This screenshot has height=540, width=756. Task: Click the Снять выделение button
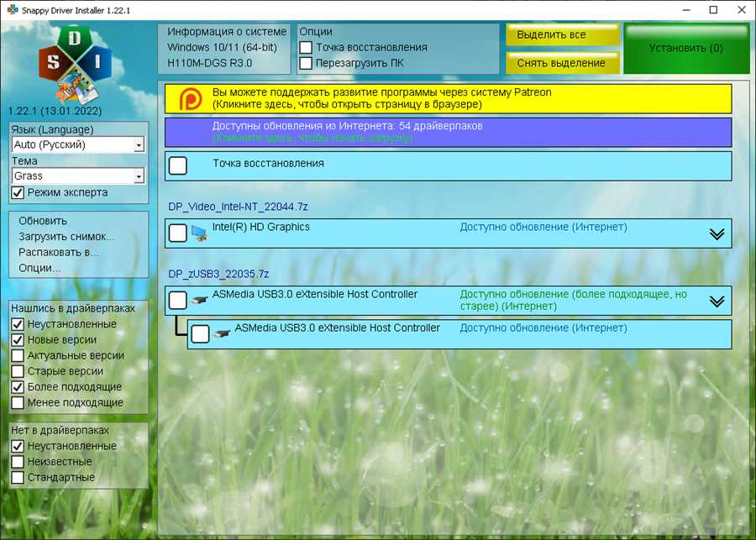[561, 63]
